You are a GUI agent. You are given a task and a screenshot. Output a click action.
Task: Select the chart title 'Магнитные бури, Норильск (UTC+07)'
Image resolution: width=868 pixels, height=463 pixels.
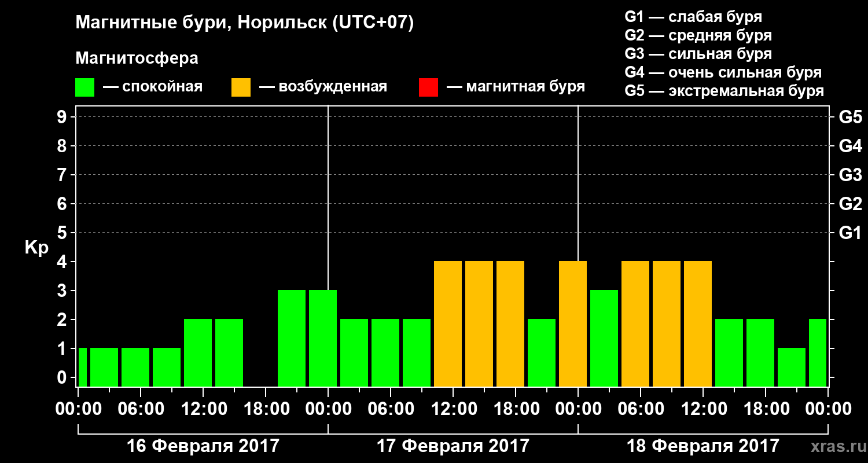245,23
